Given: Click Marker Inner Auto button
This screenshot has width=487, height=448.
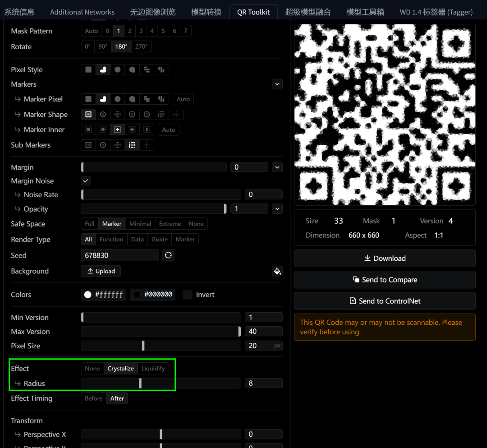Looking at the screenshot, I should tap(169, 129).
